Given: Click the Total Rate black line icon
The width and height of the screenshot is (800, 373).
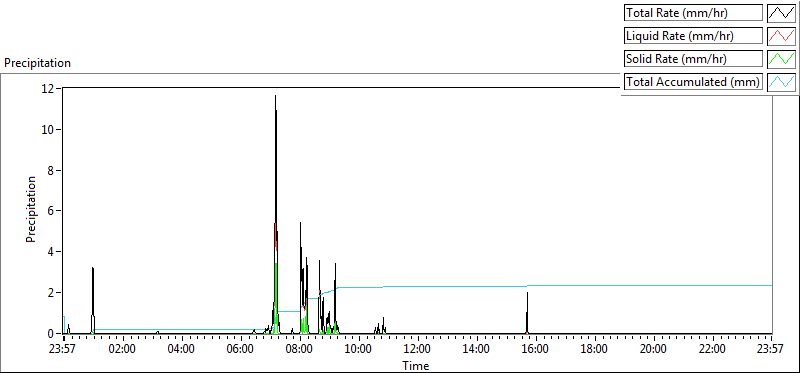Looking at the screenshot, I should 781,13.
